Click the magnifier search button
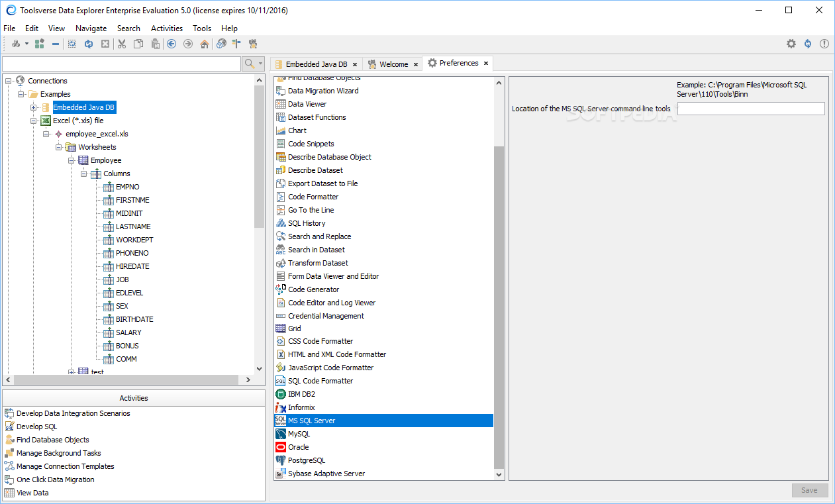The image size is (835, 504). click(x=250, y=64)
